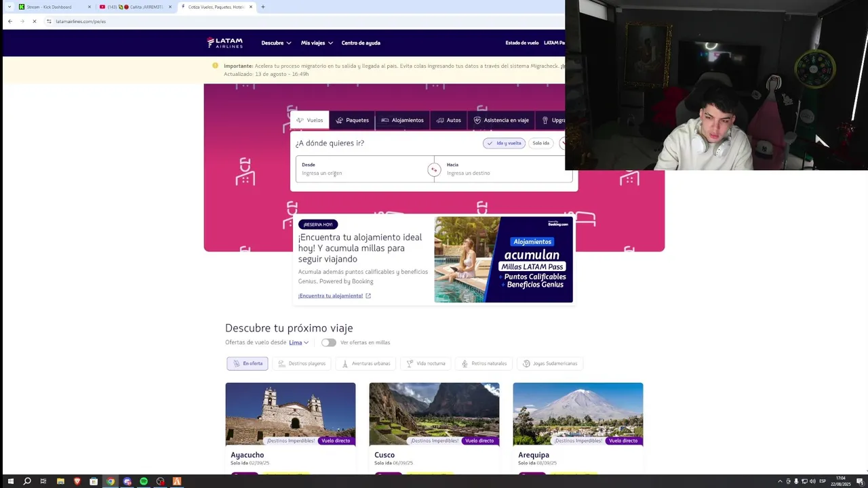The height and width of the screenshot is (488, 868).
Task: Show hidden system tray icons
Action: coord(780,481)
